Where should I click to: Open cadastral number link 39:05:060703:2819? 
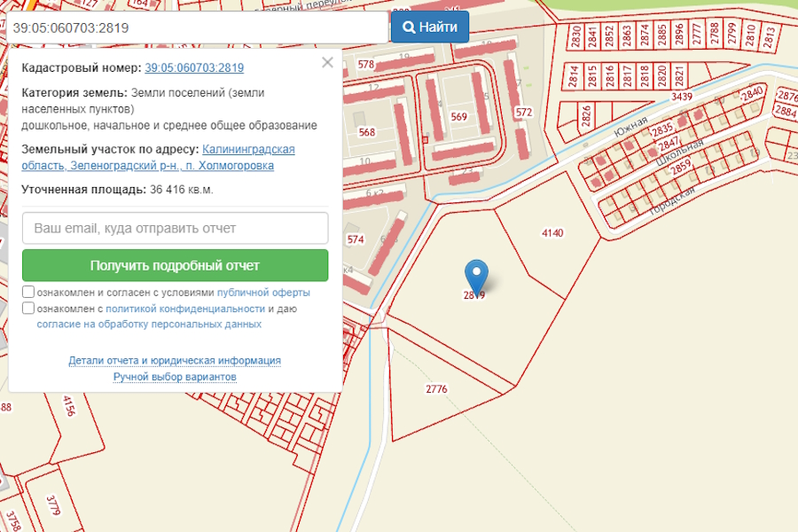194,67
